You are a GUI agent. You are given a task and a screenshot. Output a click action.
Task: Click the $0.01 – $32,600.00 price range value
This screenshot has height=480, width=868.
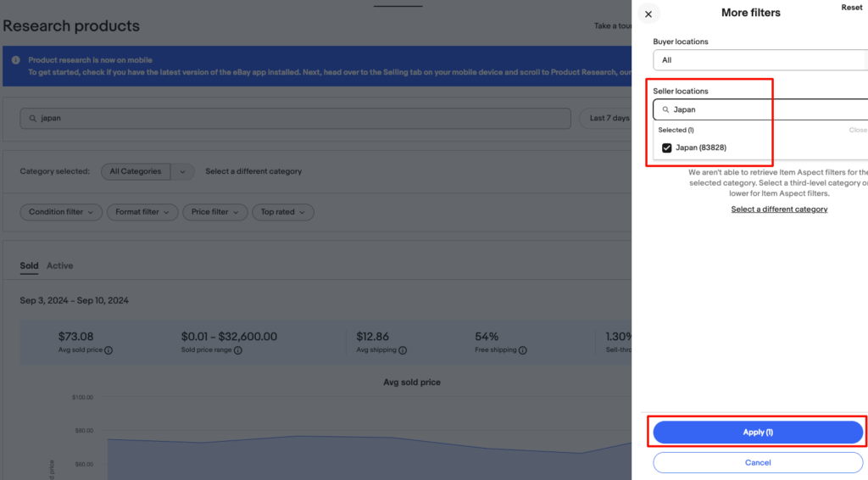point(229,337)
